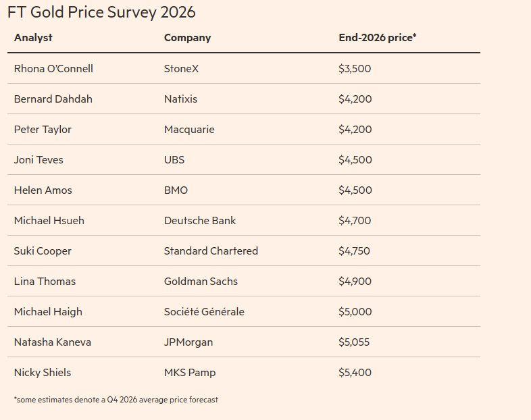Select Michael Haigh analyst name
This screenshot has width=531, height=420.
[x=48, y=311]
